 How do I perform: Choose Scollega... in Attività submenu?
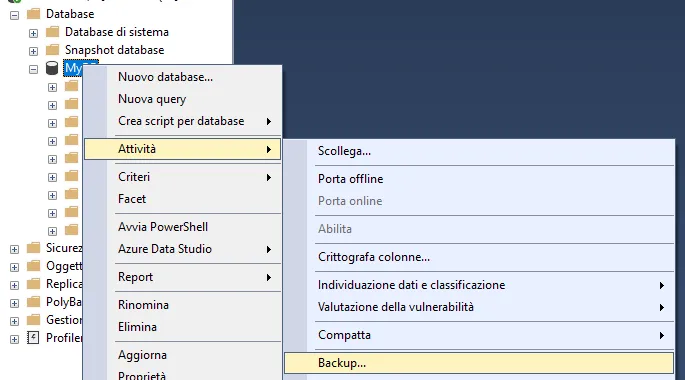479,151
